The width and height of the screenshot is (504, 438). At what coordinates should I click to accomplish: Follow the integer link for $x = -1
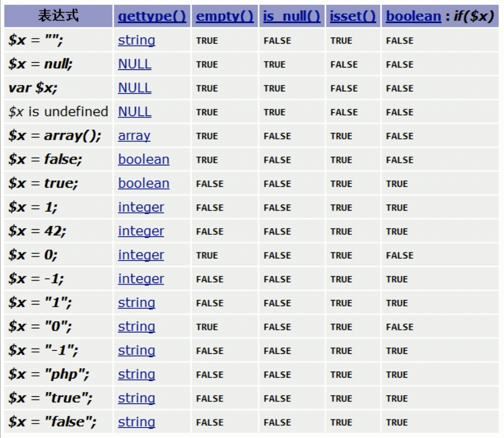(x=141, y=279)
